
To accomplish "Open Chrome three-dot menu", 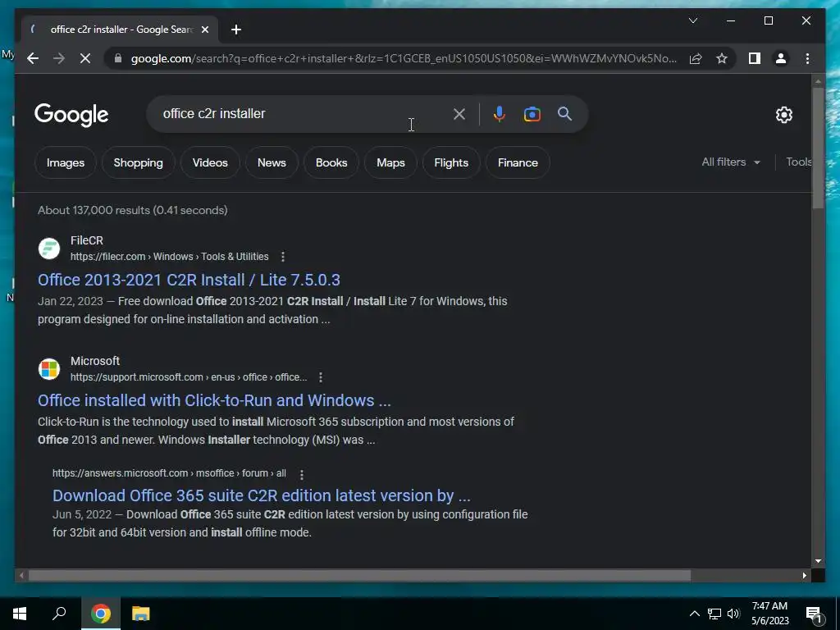I will tap(807, 58).
